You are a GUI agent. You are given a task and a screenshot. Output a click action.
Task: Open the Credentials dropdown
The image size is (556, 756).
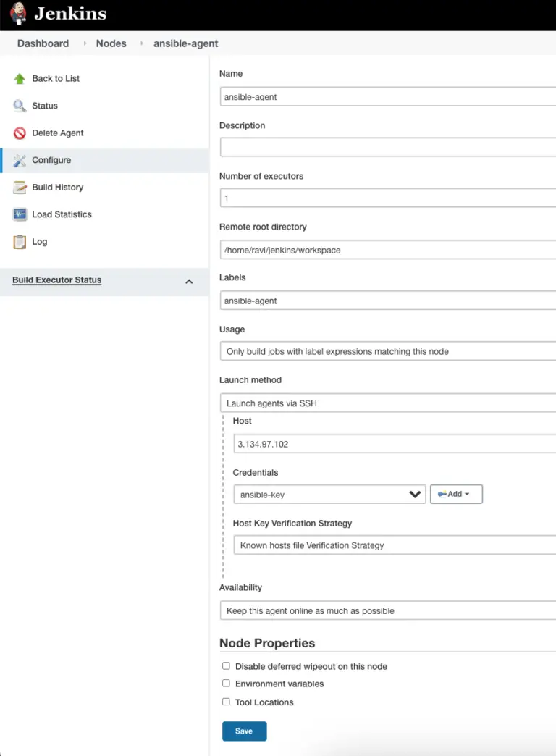click(x=329, y=494)
